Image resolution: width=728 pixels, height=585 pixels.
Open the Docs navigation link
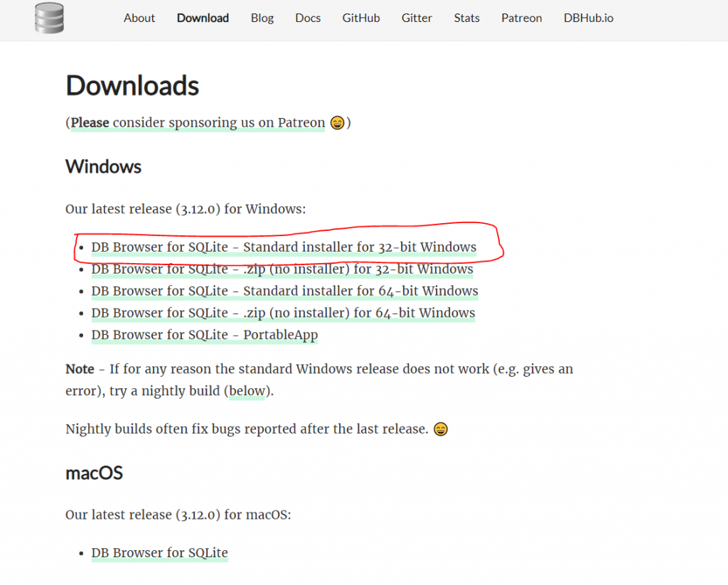pyautogui.click(x=308, y=18)
